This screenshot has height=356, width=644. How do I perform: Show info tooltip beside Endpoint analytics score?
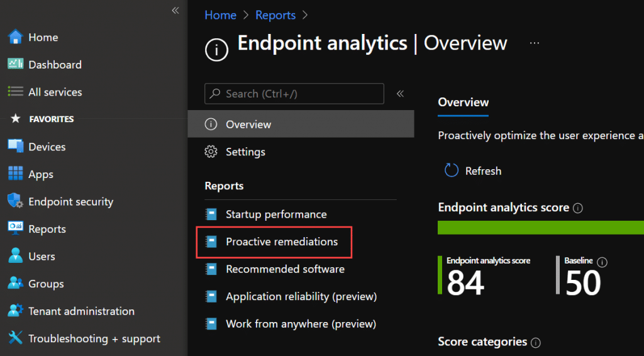pos(578,208)
